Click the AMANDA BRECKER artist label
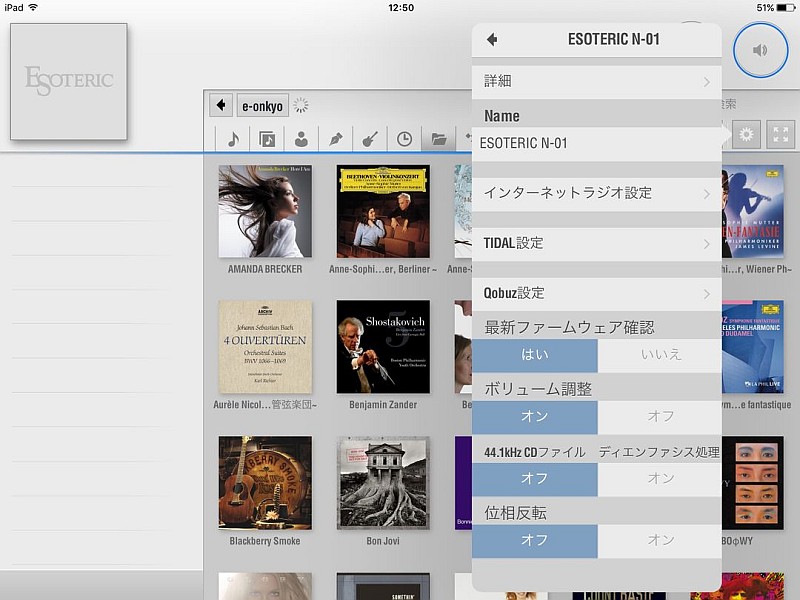The width and height of the screenshot is (800, 600). click(265, 269)
